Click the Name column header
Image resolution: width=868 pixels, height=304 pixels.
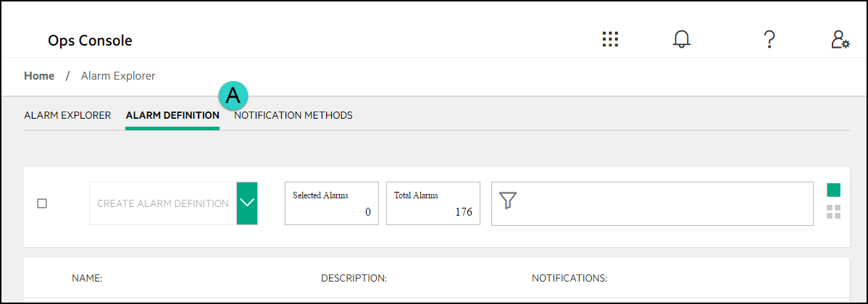pos(87,278)
